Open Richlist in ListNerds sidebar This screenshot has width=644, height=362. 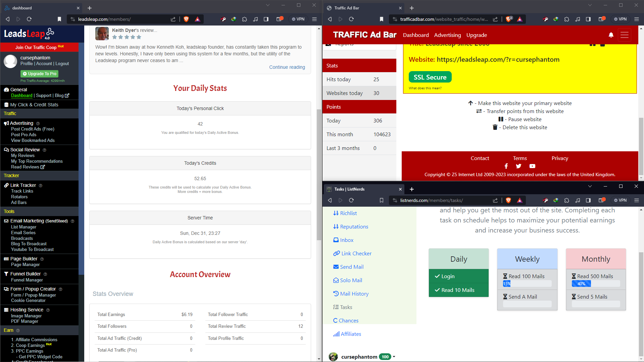[x=345, y=213]
